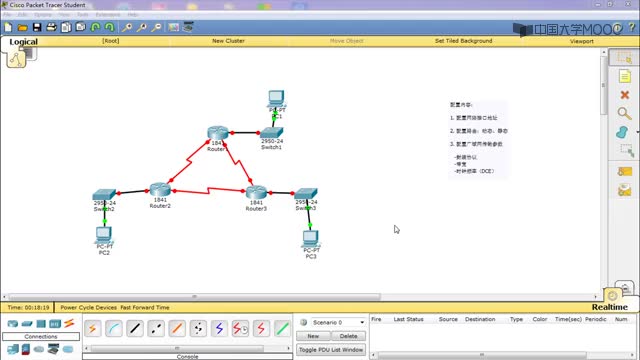Image resolution: width=640 pixels, height=360 pixels.
Task: Choose the copper straight-through black cable
Action: pos(135,328)
